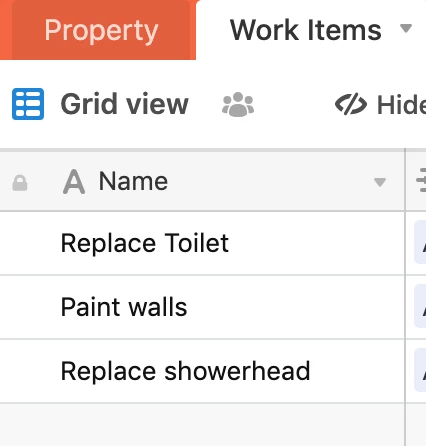This screenshot has height=446, width=426.
Task: Select the Name column header
Action: point(202,182)
